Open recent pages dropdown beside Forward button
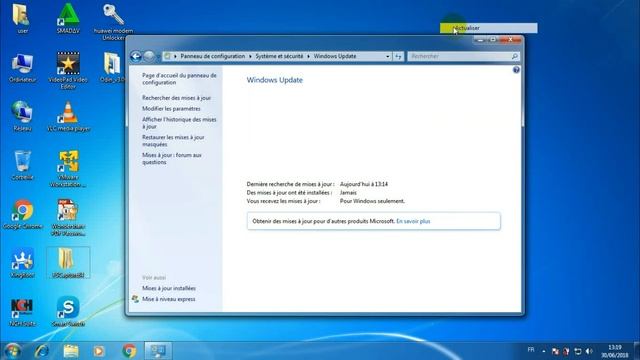 [158, 56]
